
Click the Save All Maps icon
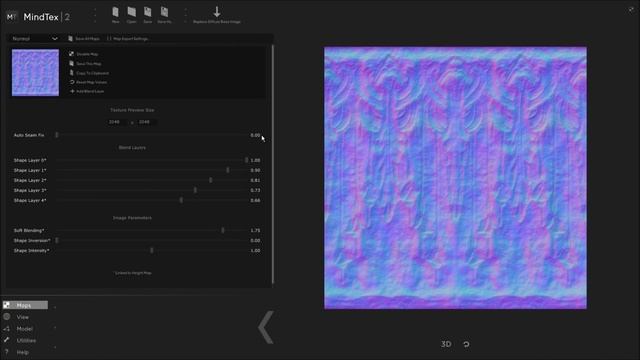(70, 38)
